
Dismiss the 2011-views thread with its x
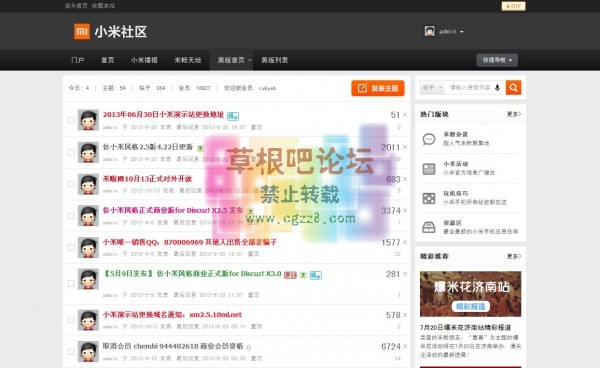405,147
